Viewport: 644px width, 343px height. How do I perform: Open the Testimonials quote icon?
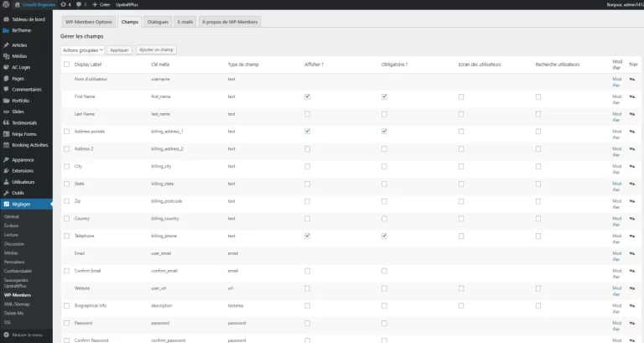click(6, 122)
